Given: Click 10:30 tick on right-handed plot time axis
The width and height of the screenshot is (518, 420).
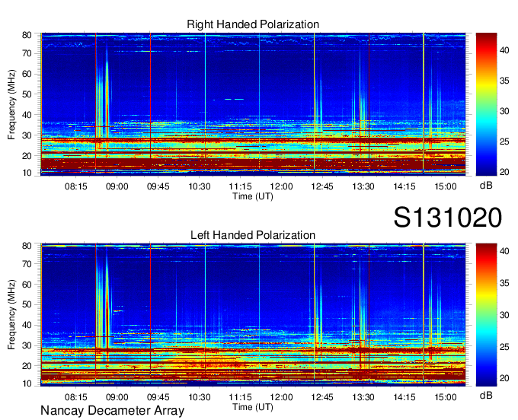Looking at the screenshot, I should click(x=200, y=186).
